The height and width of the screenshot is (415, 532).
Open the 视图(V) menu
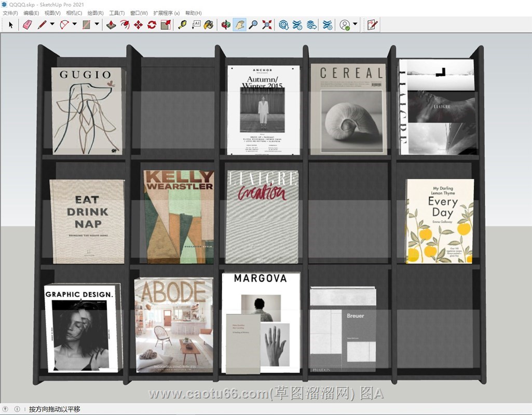(x=52, y=13)
